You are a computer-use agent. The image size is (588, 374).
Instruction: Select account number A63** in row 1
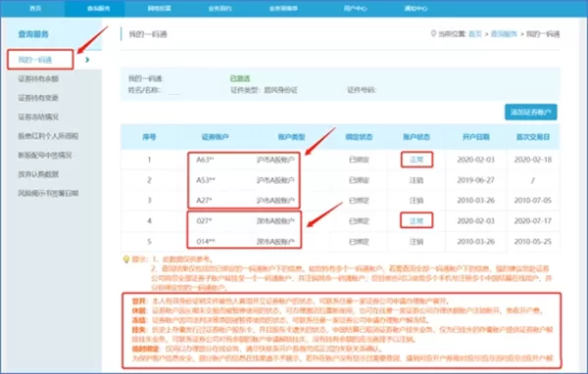(x=205, y=160)
